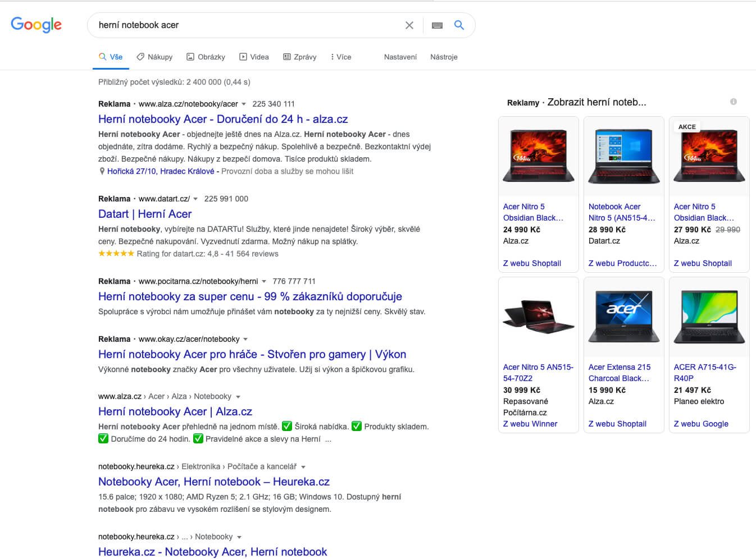Open 'ACER A715-41G-R40P' product title

(x=705, y=373)
